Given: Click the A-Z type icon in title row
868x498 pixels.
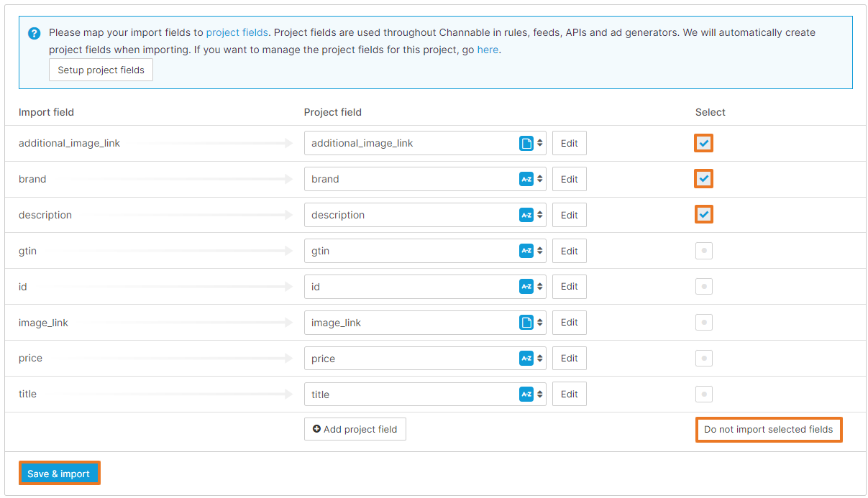Looking at the screenshot, I should 526,395.
